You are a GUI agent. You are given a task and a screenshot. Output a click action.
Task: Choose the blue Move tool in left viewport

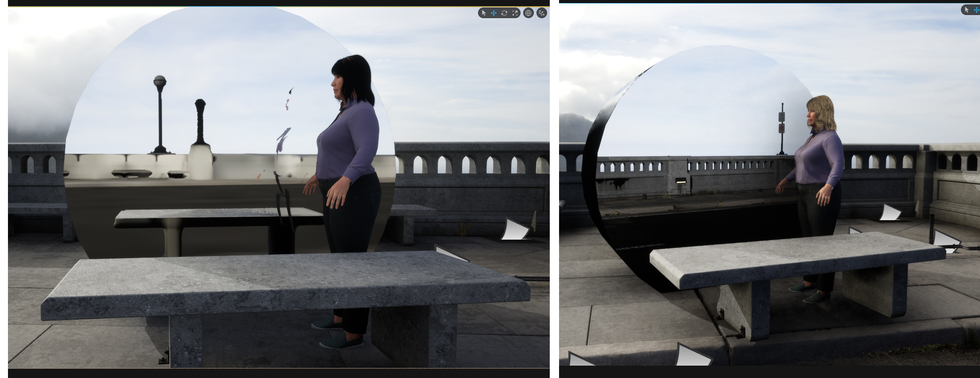point(494,13)
